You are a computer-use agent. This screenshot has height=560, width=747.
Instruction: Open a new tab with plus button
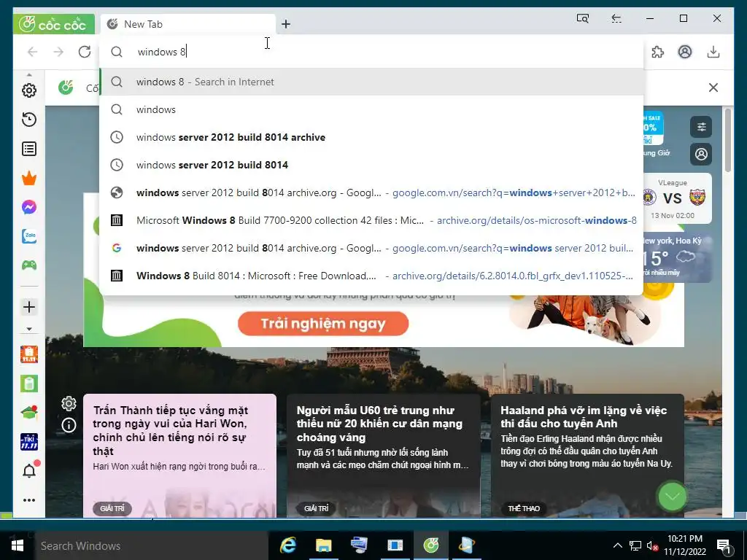pos(286,24)
